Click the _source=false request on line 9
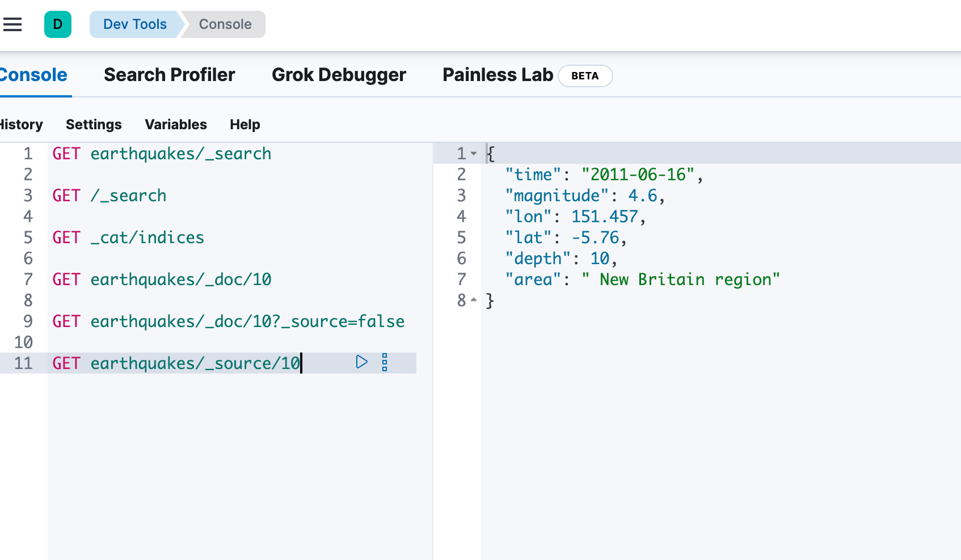 (228, 321)
